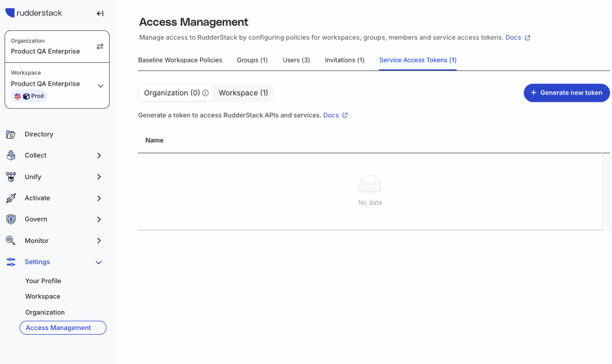Expand the Activate menu chevron
The height and width of the screenshot is (364, 612).
99,198
